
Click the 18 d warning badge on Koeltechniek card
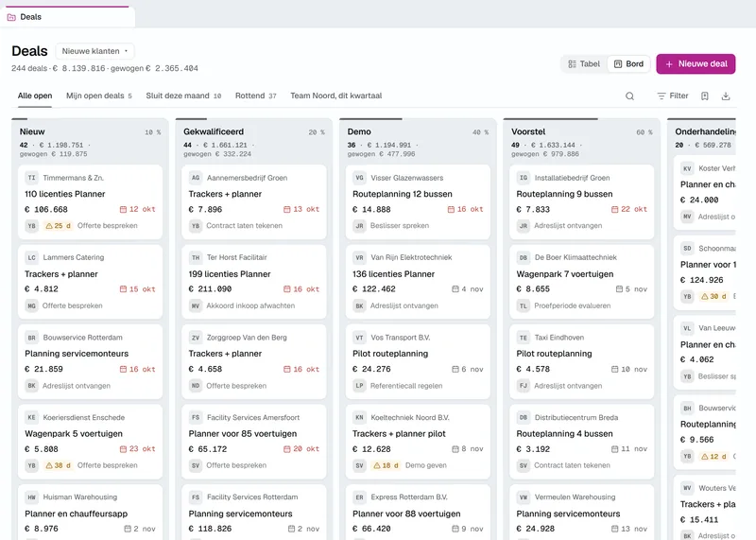[386, 465]
